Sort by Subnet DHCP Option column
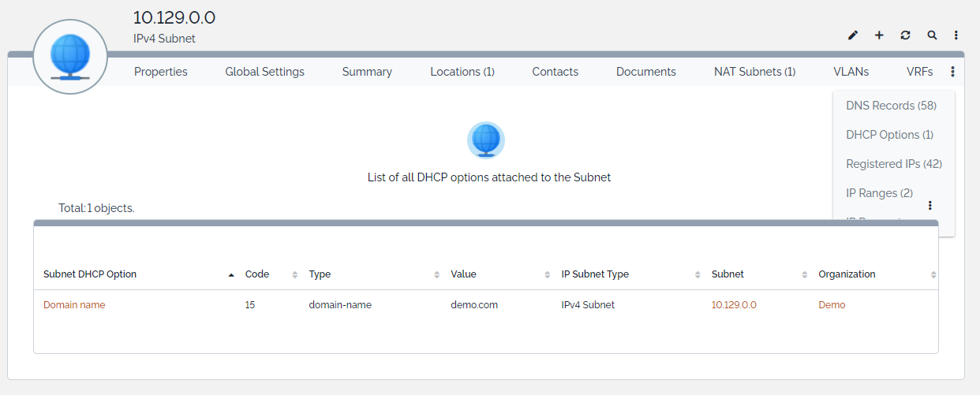The height and width of the screenshot is (395, 980). (x=90, y=274)
